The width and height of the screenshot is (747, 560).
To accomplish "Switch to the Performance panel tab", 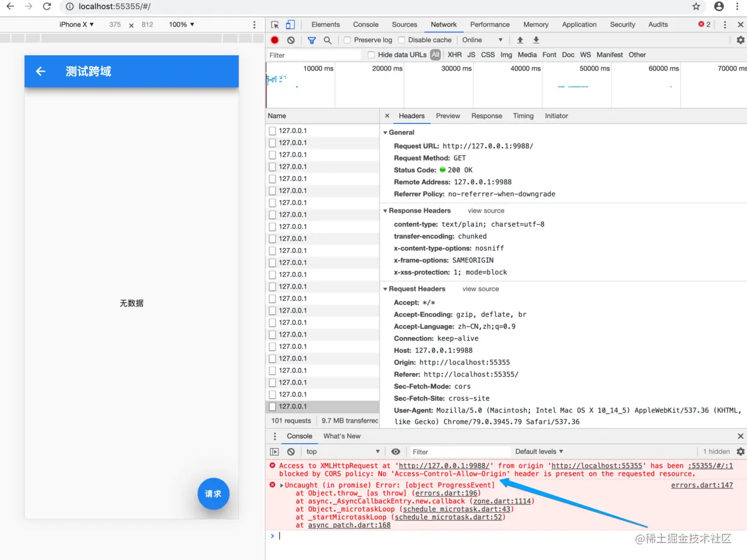I will point(490,25).
